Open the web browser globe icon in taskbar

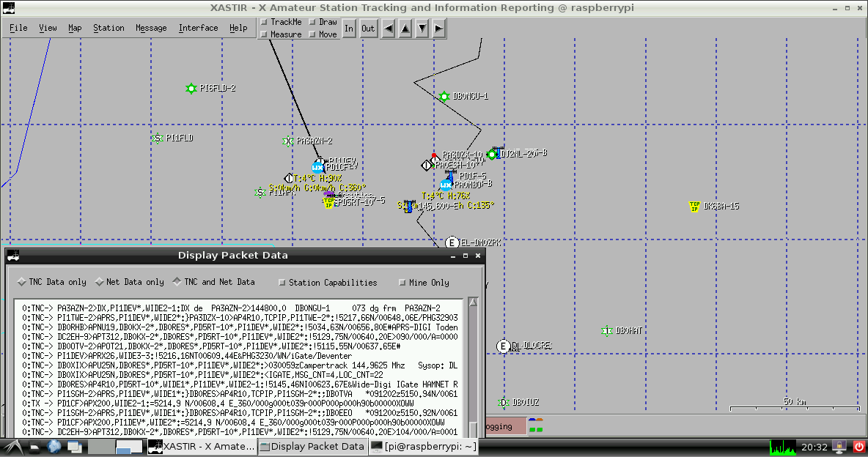tap(54, 446)
